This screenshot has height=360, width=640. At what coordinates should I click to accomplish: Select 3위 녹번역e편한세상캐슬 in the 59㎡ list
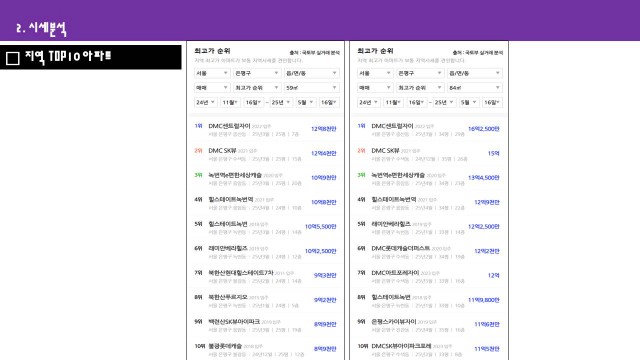tap(266, 178)
